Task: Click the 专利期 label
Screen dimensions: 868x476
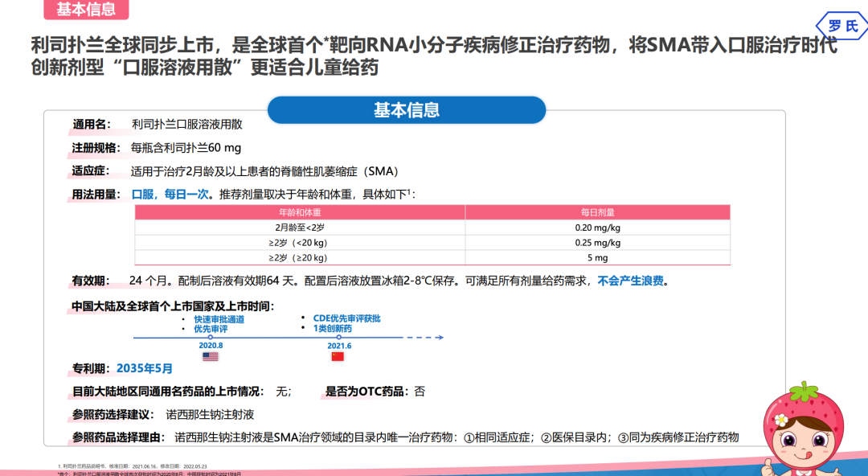Action: 92,368
